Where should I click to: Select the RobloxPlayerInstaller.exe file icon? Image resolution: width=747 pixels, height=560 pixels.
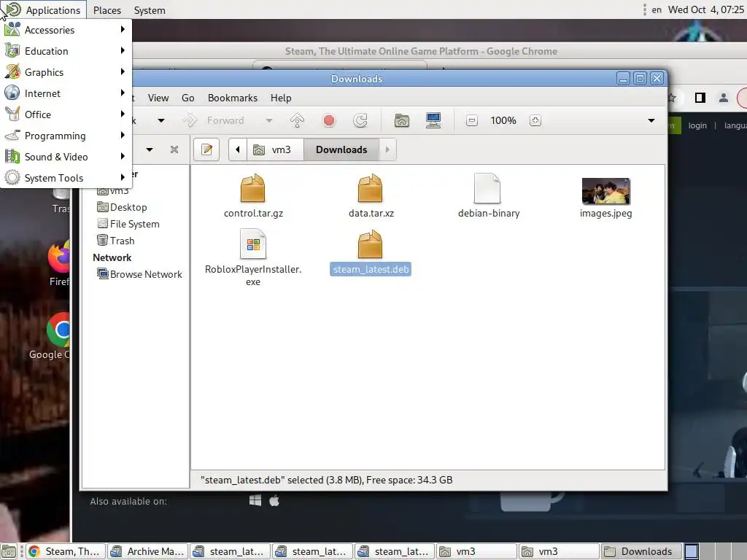253,244
